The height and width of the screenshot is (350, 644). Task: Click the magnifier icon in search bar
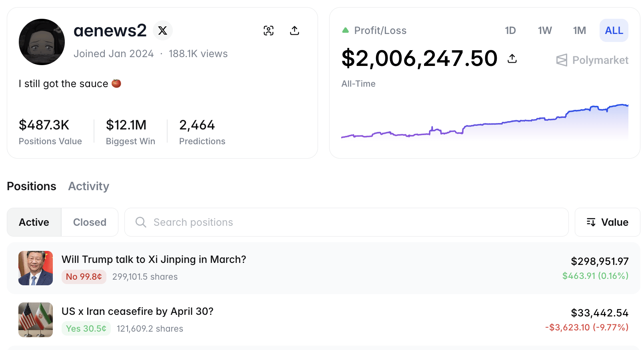click(141, 222)
